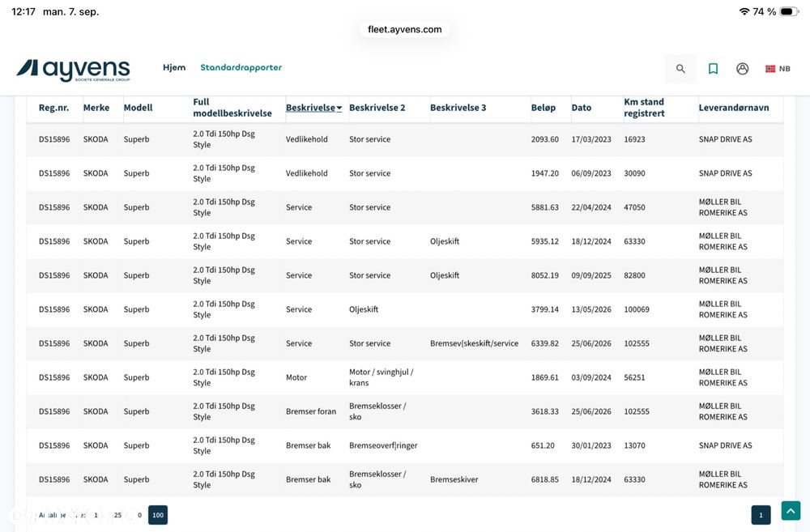Tap the Wi-Fi status icon
The image size is (810, 532).
point(744,11)
